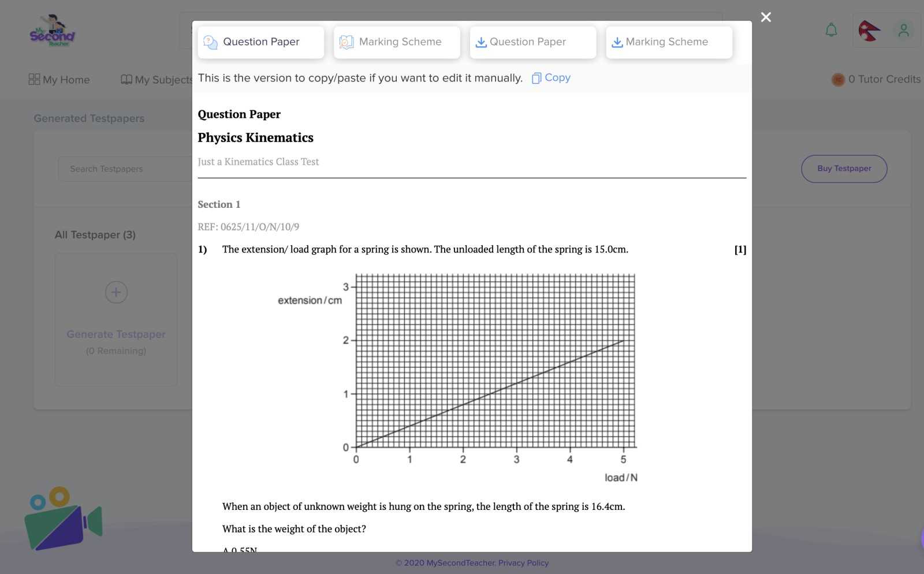Click 'All Testpaper (3)' heading

tap(95, 235)
